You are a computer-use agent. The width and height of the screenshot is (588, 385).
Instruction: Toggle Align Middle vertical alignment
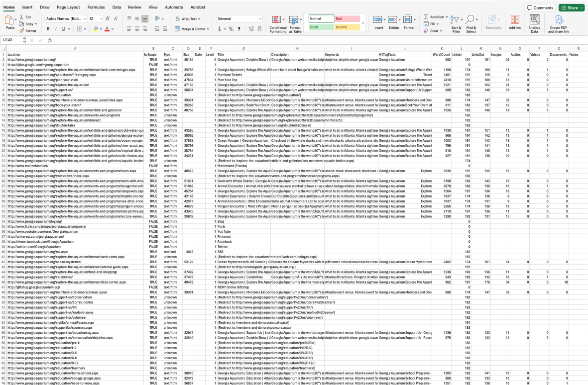point(137,18)
